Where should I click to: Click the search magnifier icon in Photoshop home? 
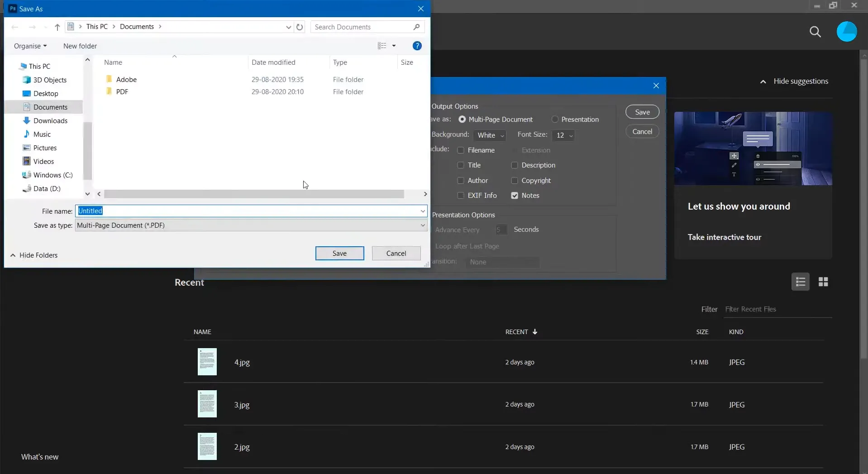coord(815,32)
